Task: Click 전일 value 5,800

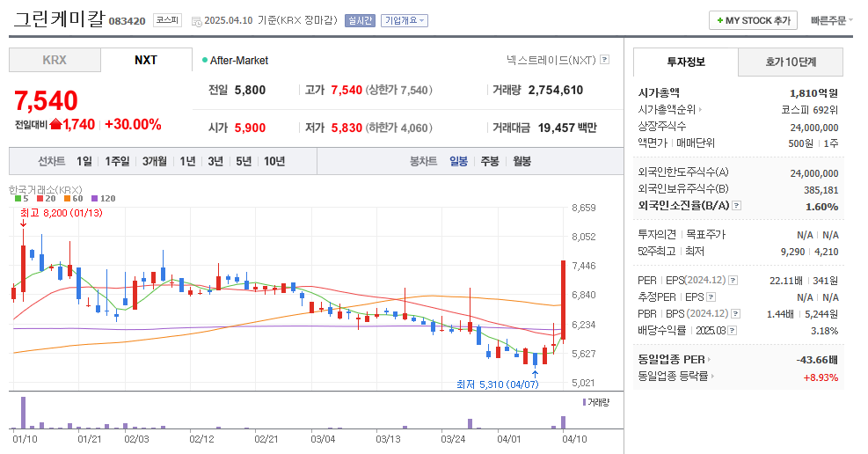Action: [x=251, y=91]
